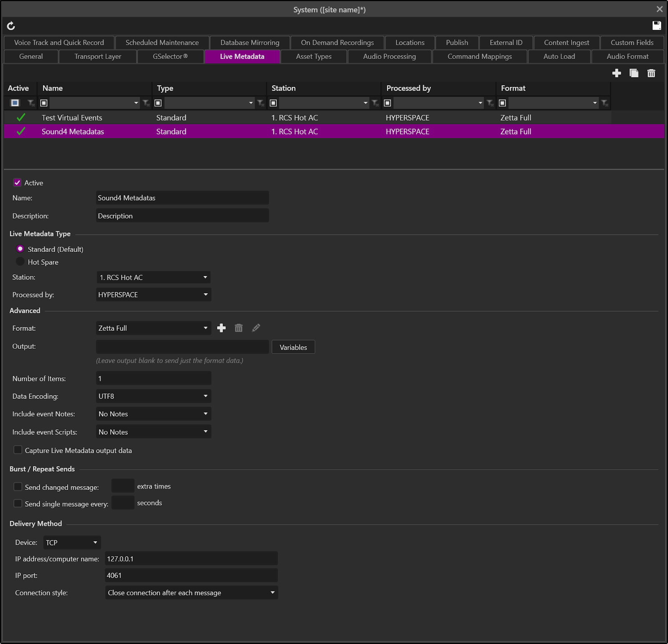Delete selected entry with list trash icon
The width and height of the screenshot is (668, 644).
click(x=651, y=74)
